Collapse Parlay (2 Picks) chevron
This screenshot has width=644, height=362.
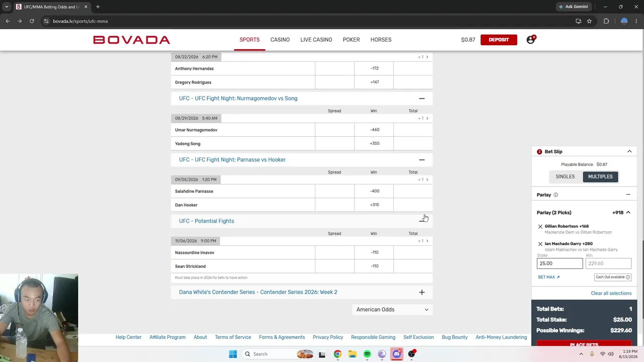coord(628,213)
